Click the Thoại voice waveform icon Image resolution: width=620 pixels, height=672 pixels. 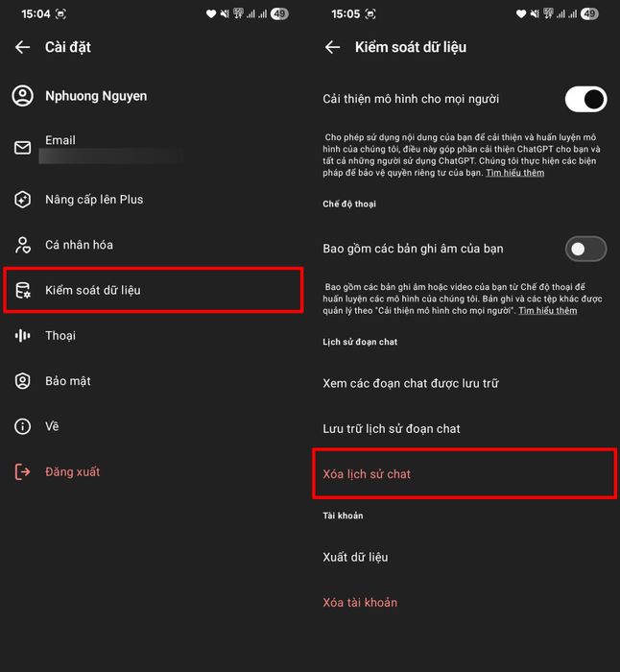tap(23, 335)
